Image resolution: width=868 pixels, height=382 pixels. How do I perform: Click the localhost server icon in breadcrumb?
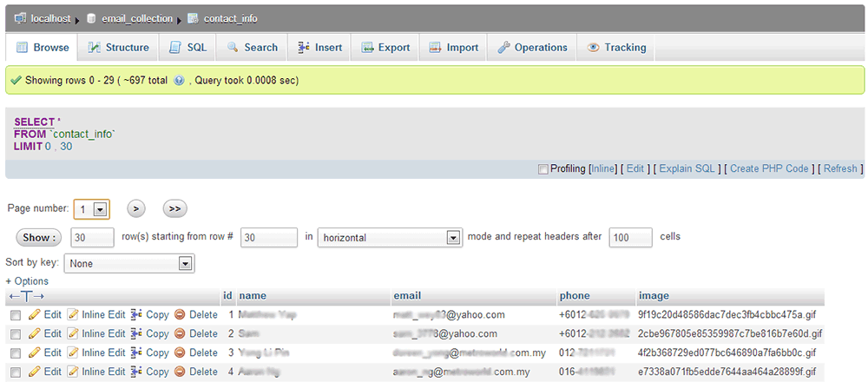click(20, 18)
